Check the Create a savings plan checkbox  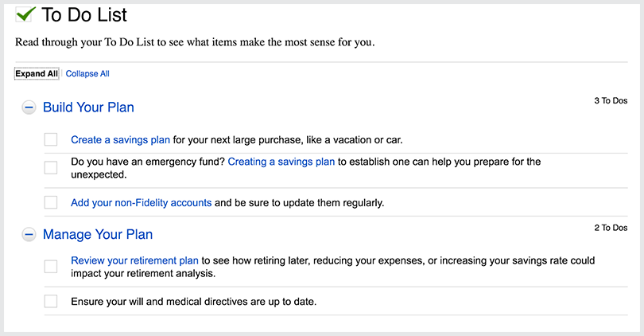(51, 139)
